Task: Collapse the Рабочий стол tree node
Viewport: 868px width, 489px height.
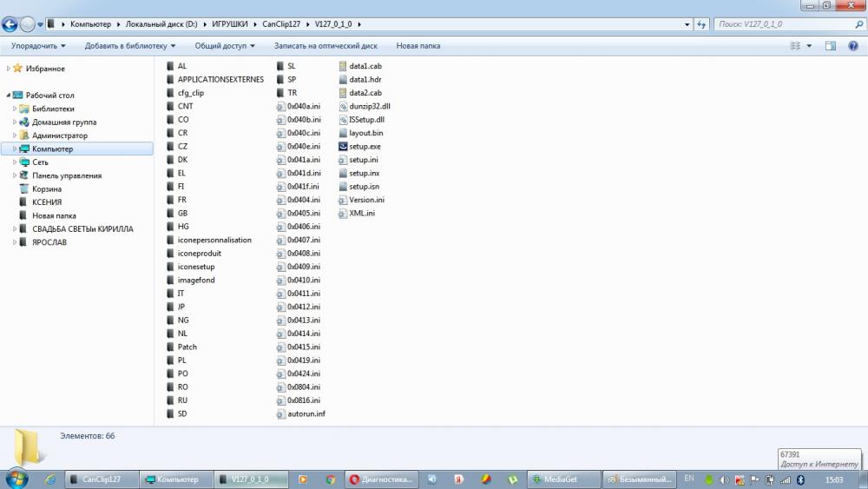Action: (x=8, y=96)
